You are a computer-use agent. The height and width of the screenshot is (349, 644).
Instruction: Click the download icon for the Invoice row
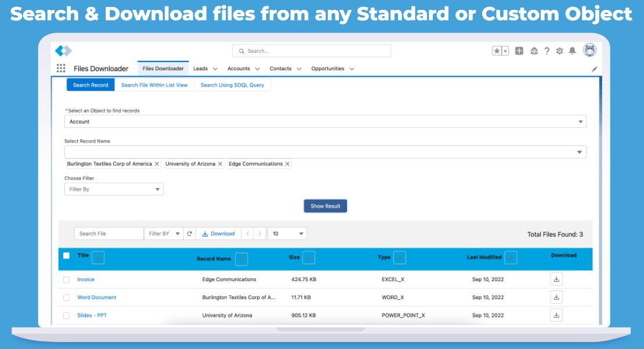(x=556, y=279)
